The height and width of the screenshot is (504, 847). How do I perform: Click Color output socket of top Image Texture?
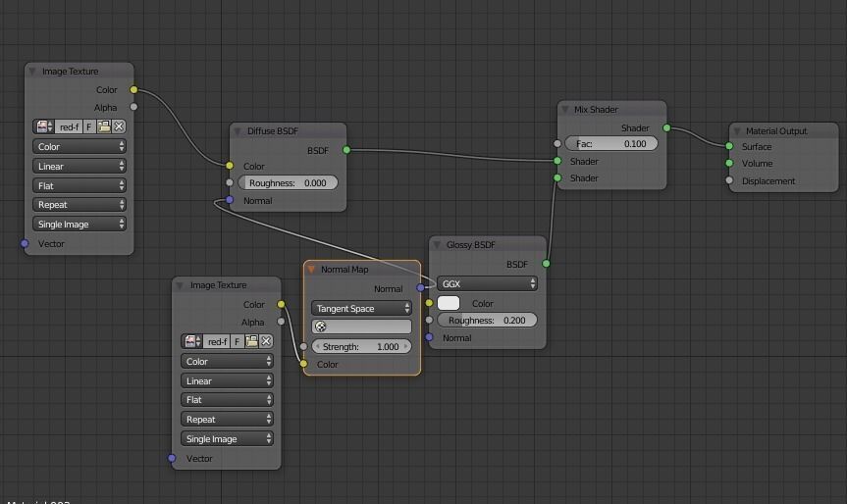(x=133, y=89)
